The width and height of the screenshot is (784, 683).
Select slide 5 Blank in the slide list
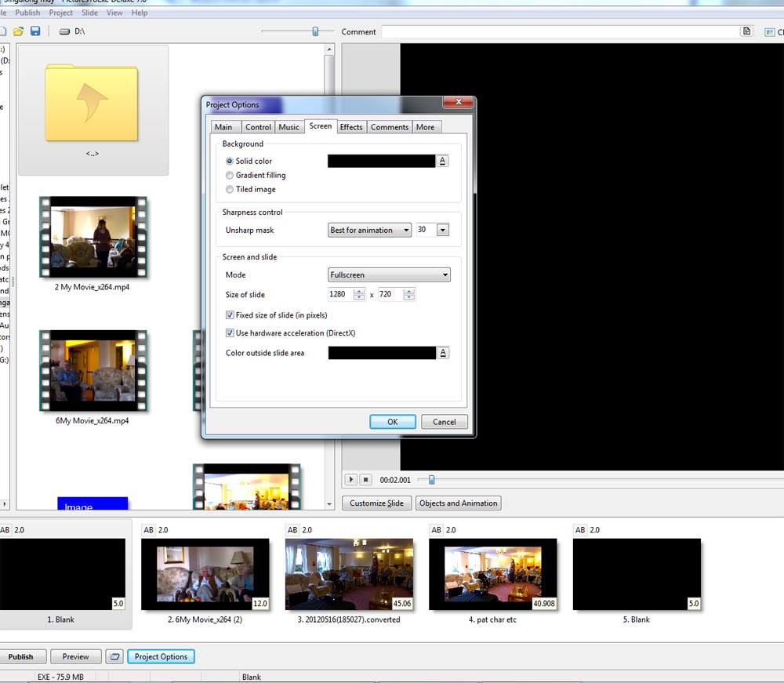(x=637, y=574)
